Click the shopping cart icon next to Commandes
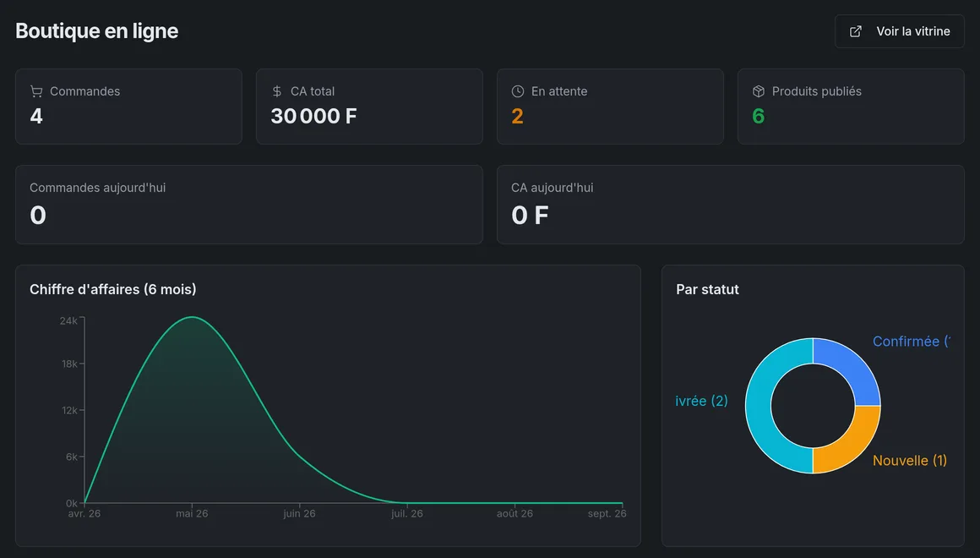Image resolution: width=980 pixels, height=558 pixels. click(36, 91)
